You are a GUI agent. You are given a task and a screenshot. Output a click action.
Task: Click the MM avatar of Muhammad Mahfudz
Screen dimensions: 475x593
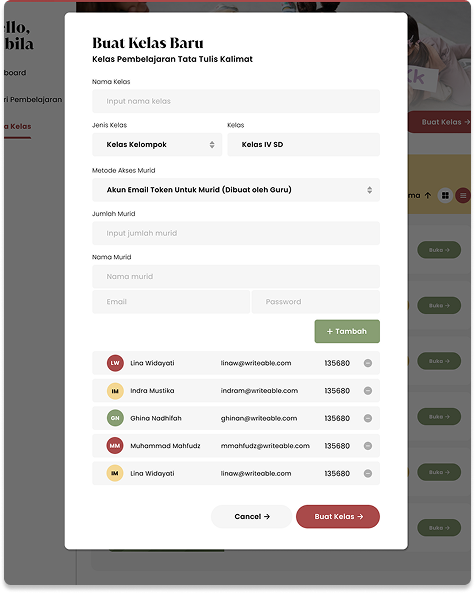[x=115, y=446]
